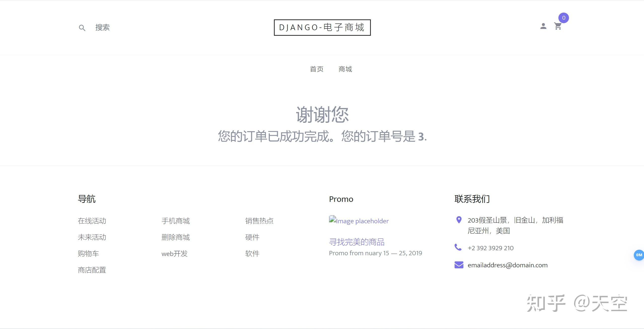Screen dimensions: 644x329
Task: Go to 商城 in the navigation
Action: coord(345,69)
